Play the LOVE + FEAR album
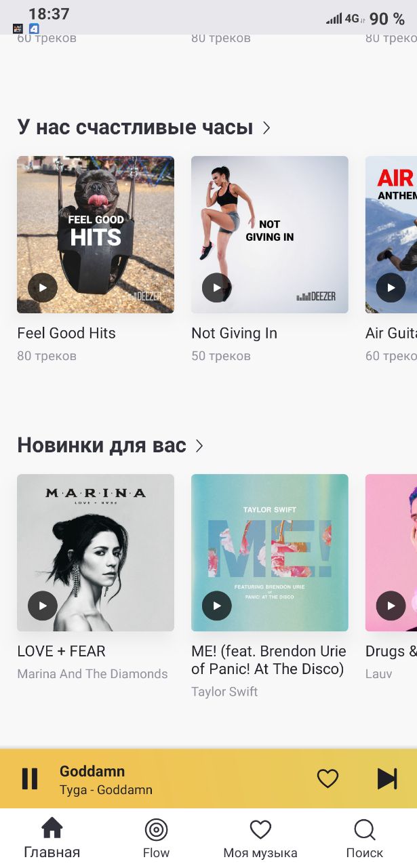417x868 pixels. (42, 606)
